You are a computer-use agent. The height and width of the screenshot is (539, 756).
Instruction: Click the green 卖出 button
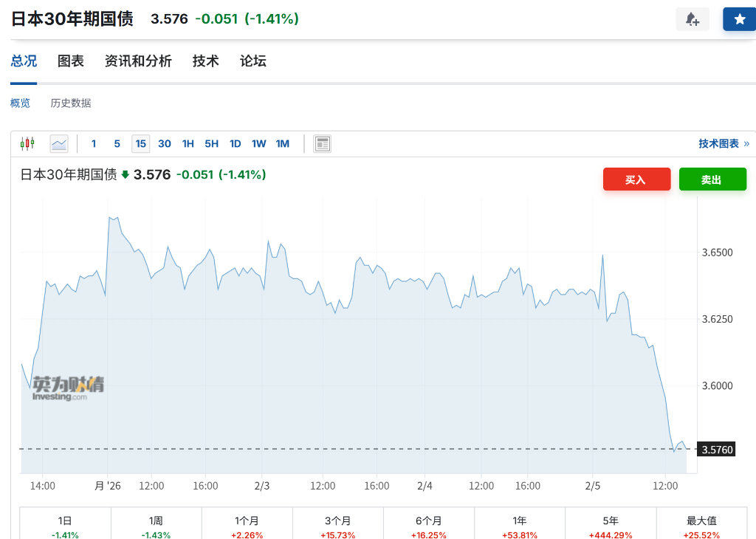[712, 179]
